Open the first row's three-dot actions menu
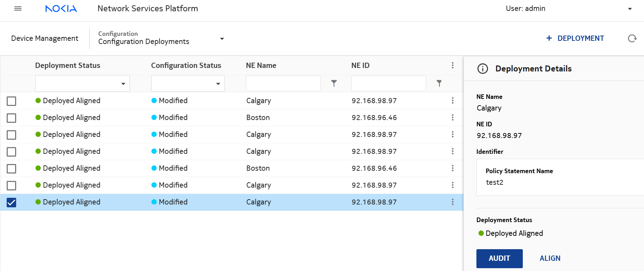 click(x=453, y=101)
